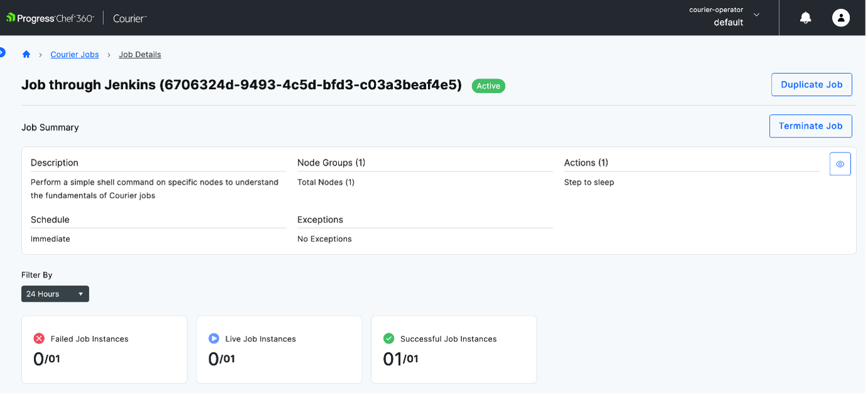Select the Failed Job Instances card
The image size is (868, 395).
pos(104,349)
